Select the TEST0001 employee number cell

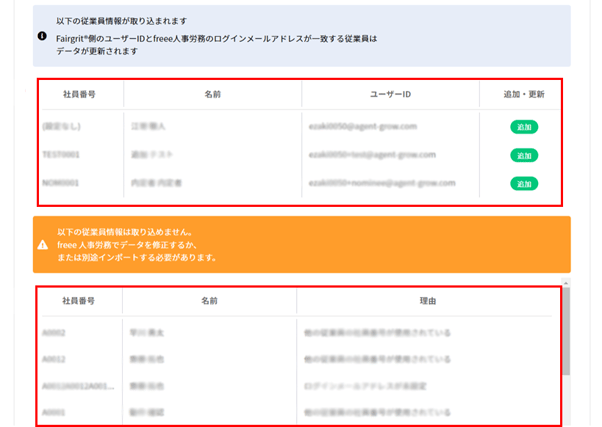click(x=60, y=156)
